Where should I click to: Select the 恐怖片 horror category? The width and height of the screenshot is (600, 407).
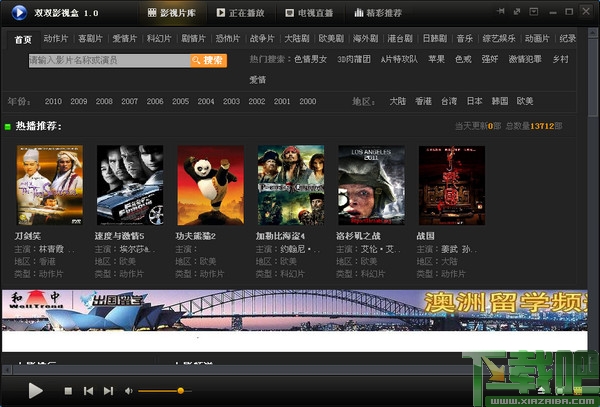coord(228,39)
